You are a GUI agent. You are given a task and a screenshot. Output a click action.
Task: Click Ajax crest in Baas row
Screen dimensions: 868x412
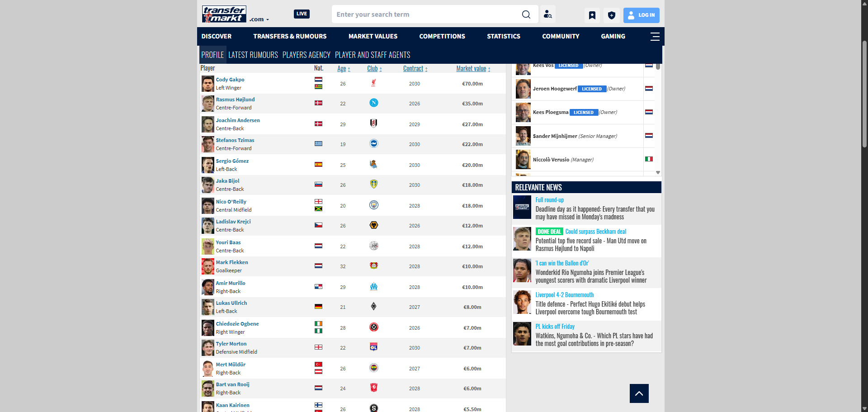(373, 246)
